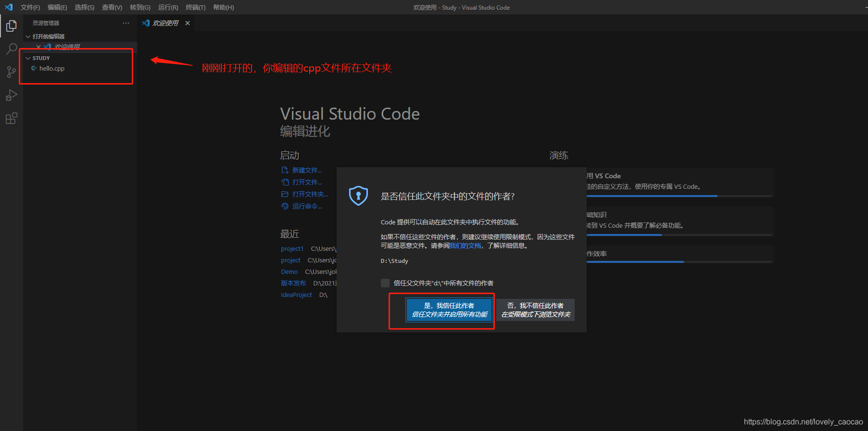The image size is (868, 431).
Task: Open the 用 VS Code walkthrough card
Action: coord(679,182)
